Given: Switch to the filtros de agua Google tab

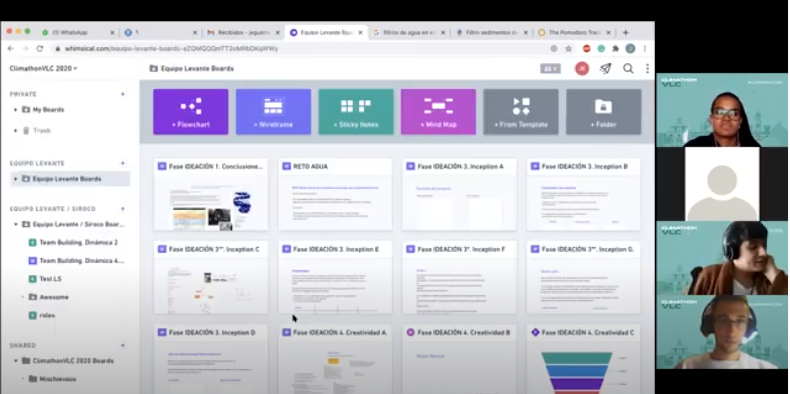Looking at the screenshot, I should coord(409,32).
